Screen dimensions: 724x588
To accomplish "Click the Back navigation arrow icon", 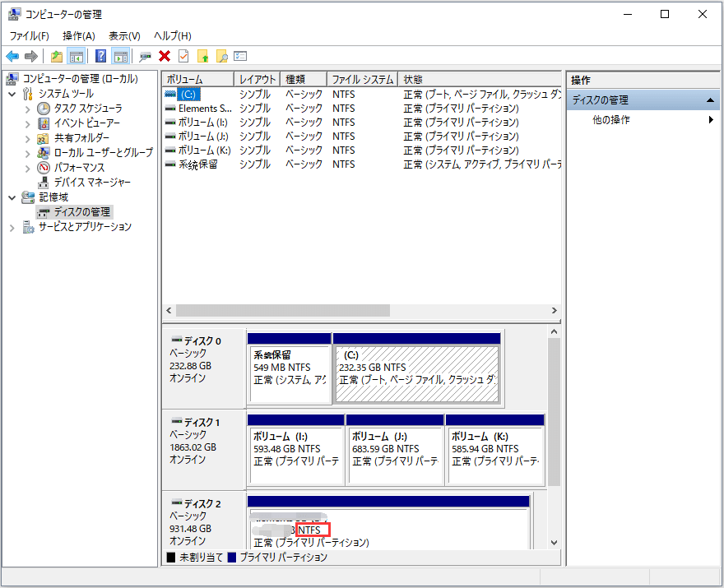I will coord(14,55).
